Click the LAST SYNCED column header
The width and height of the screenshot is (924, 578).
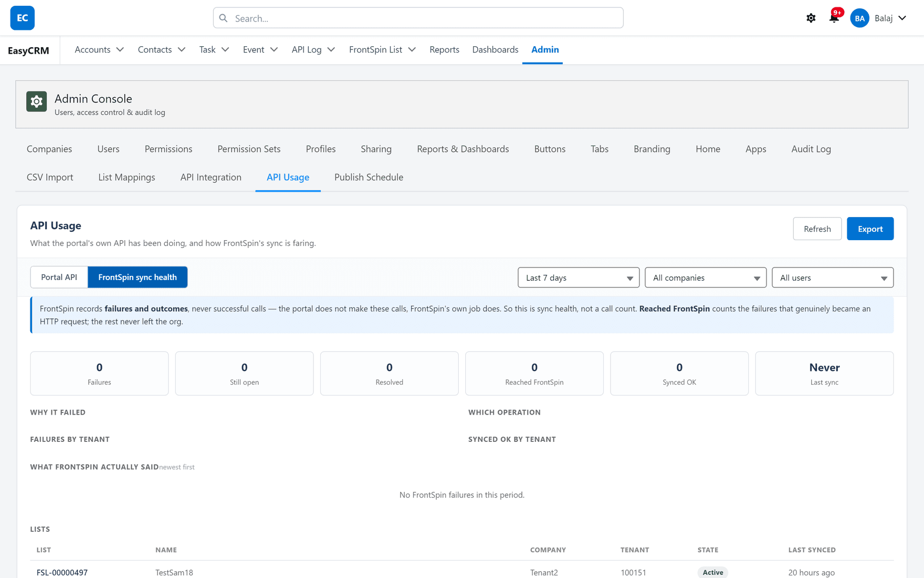coord(812,550)
